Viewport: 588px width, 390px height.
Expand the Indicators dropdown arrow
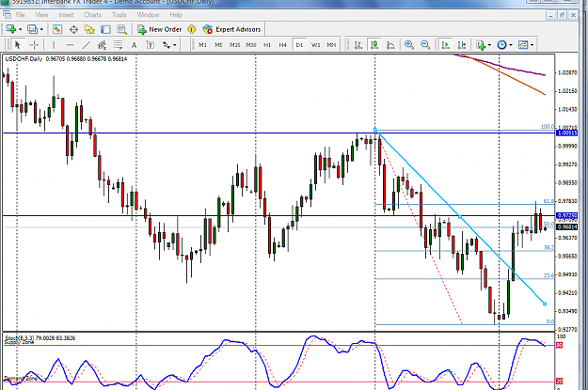pyautogui.click(x=489, y=45)
